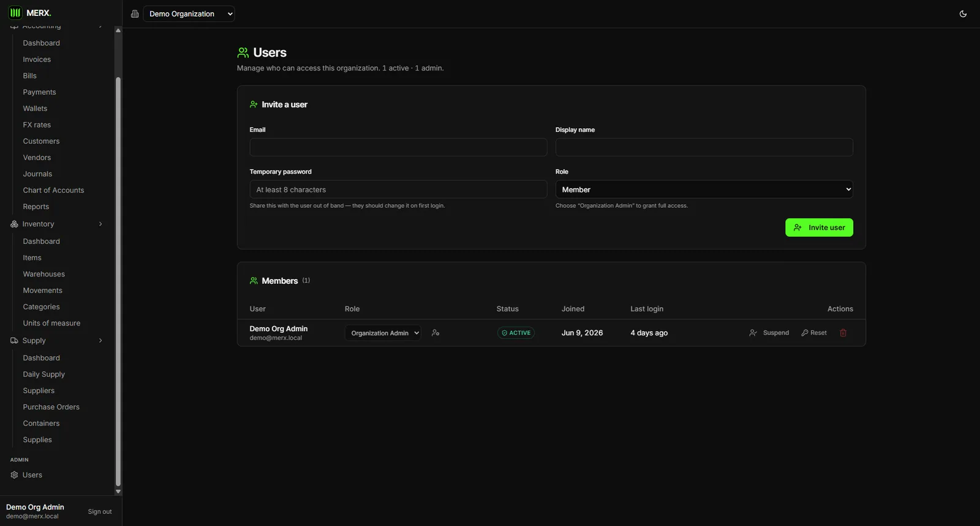980x526 pixels.
Task: Click the Last login column header
Action: 647,309
